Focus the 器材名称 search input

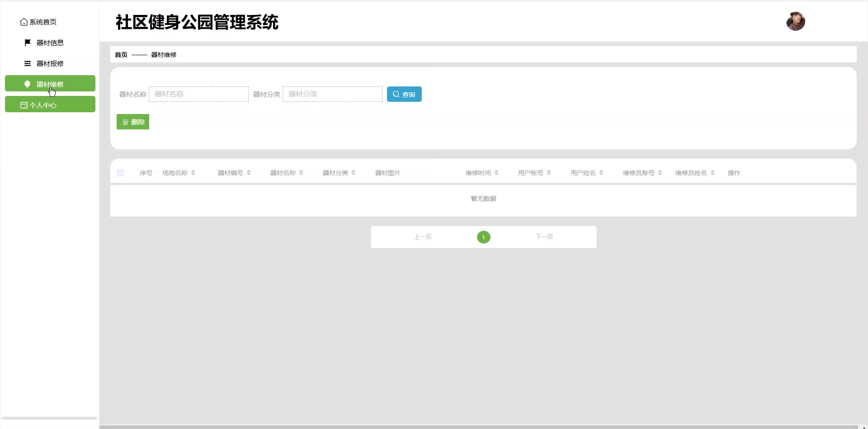[198, 94]
